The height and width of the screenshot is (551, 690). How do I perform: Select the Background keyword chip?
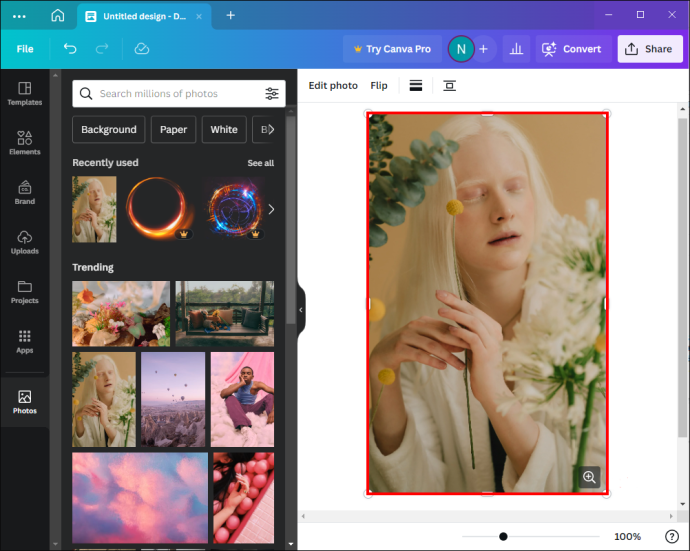pos(109,129)
